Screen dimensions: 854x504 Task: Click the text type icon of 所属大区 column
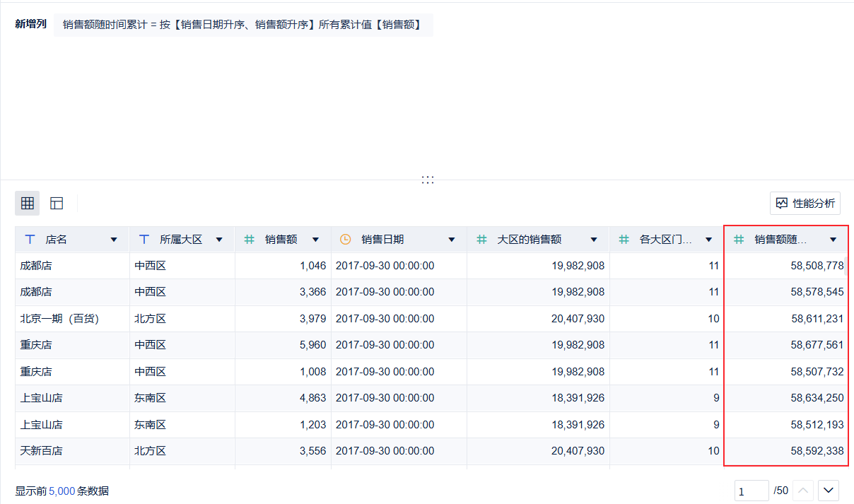coord(144,240)
